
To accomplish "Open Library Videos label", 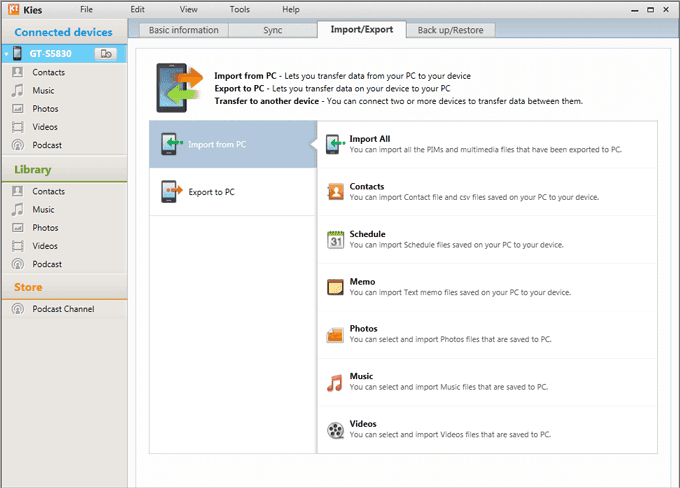I will (45, 246).
